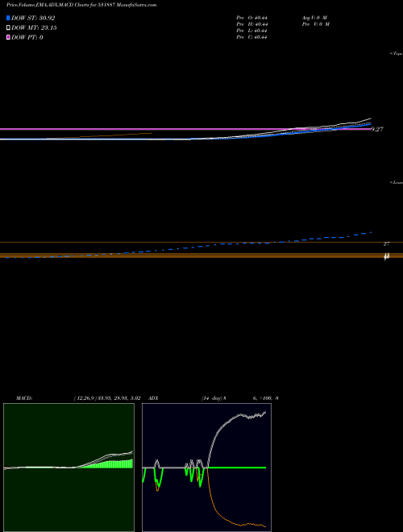Select the 'DOW PT: 0' legend text

point(27,37)
